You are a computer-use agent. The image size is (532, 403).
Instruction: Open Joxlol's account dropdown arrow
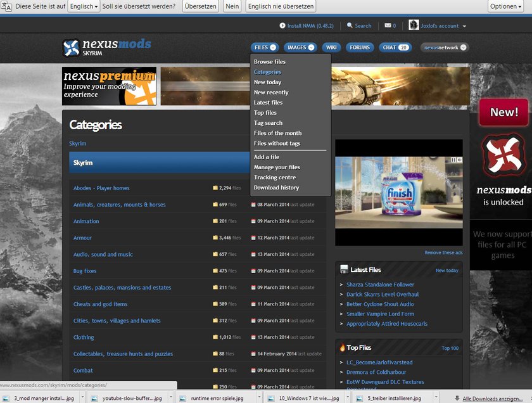pos(464,26)
